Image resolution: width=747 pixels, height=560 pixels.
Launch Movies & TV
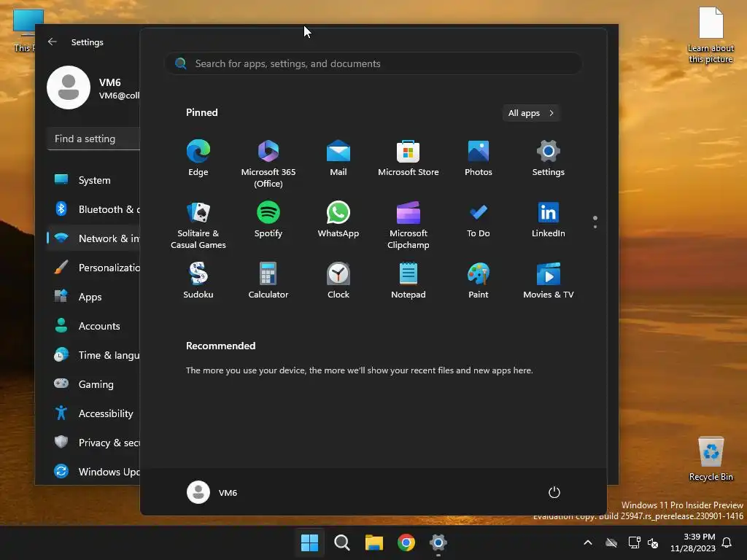click(x=549, y=281)
